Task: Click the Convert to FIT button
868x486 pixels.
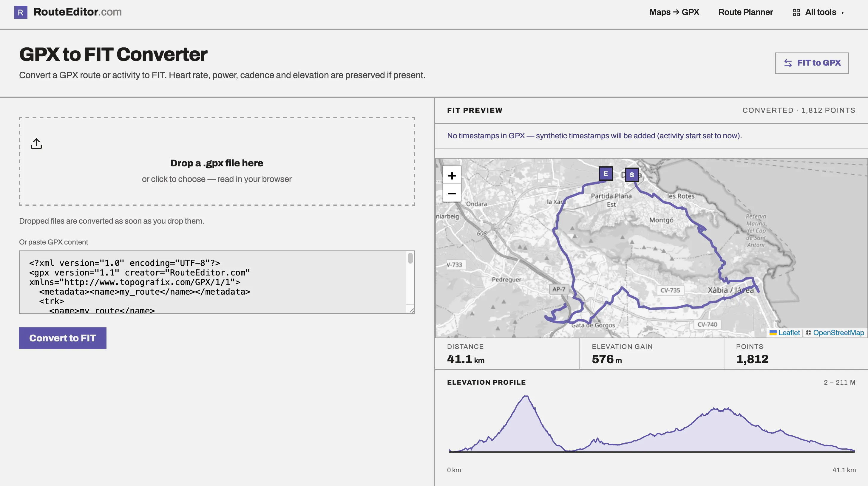Action: 63,338
